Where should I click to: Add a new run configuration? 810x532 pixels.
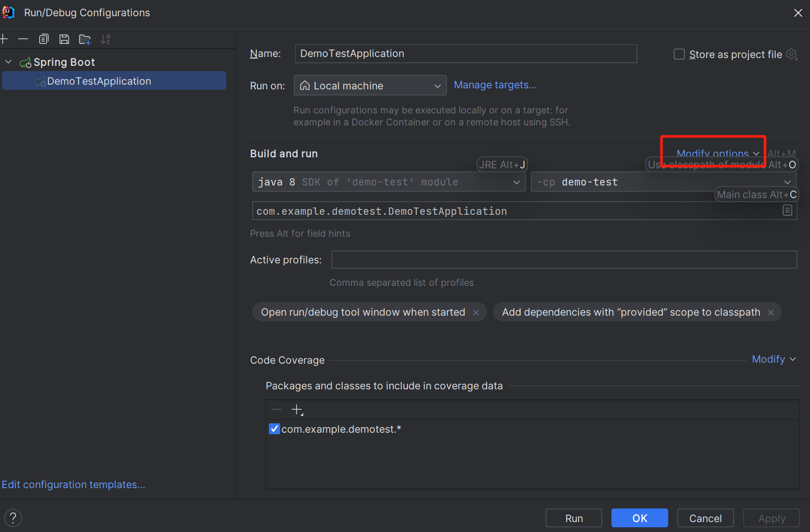click(x=4, y=39)
